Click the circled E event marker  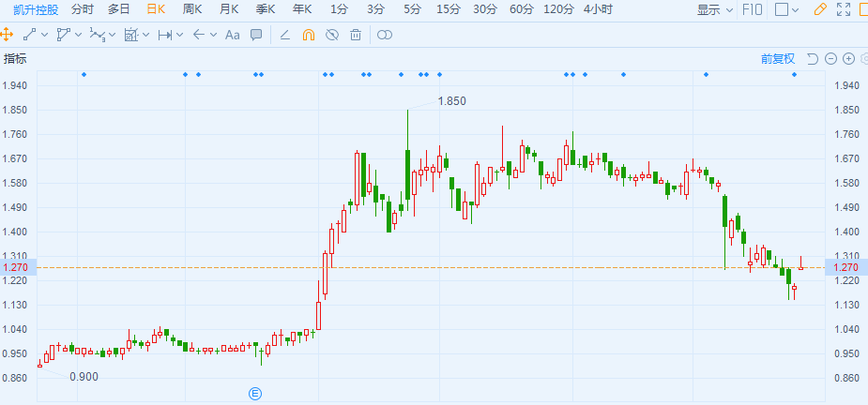pos(254,394)
